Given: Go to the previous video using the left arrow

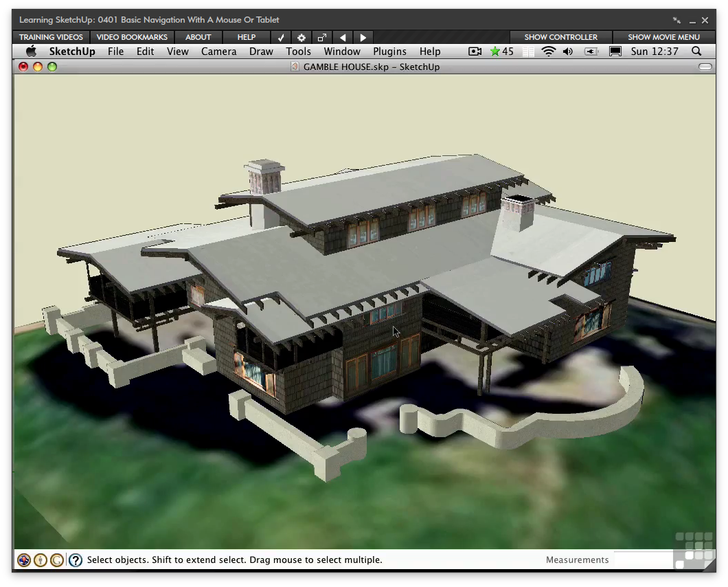Looking at the screenshot, I should tap(343, 38).
